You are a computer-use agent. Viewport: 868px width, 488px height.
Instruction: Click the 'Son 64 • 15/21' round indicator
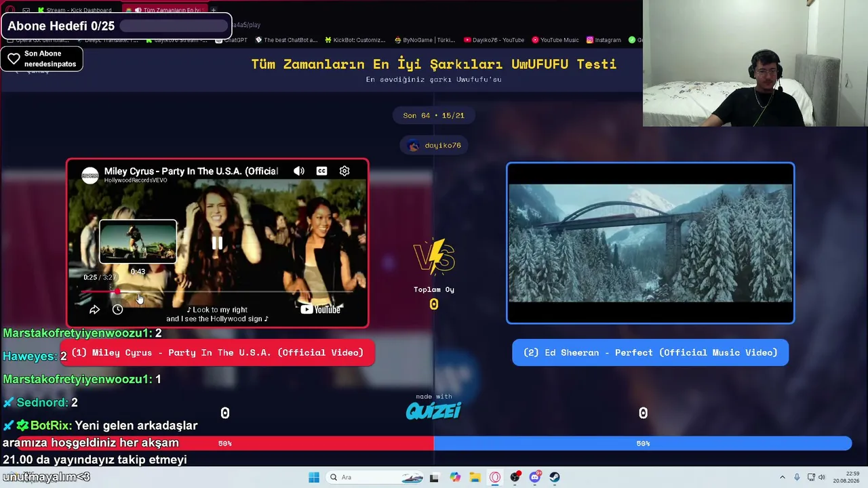click(434, 115)
